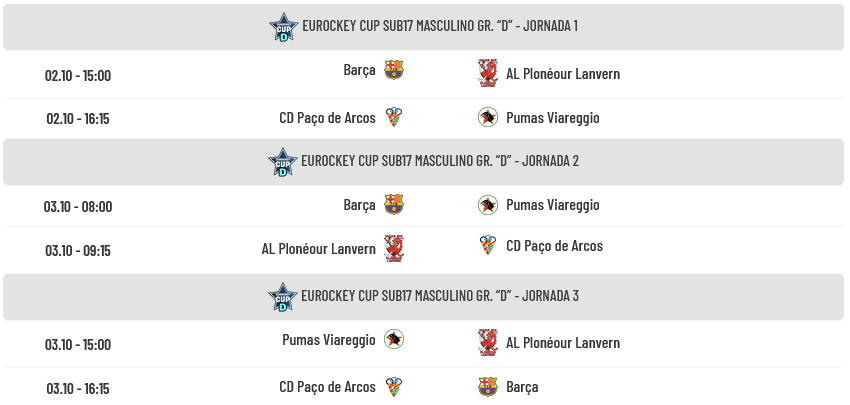Viewport: 850px width, 405px height.
Task: Click Pumas Viareggio logo in 03.10 15:00 match
Action: pos(394,339)
